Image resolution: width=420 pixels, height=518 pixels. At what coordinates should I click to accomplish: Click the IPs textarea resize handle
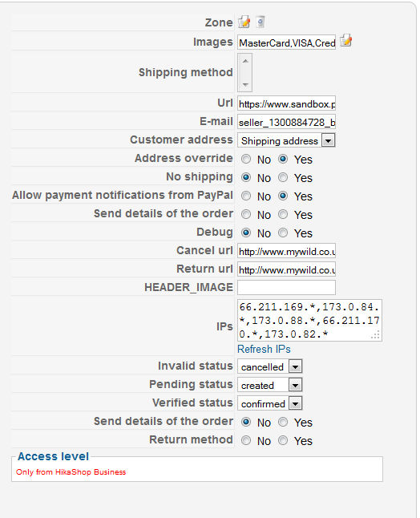pos(375,335)
